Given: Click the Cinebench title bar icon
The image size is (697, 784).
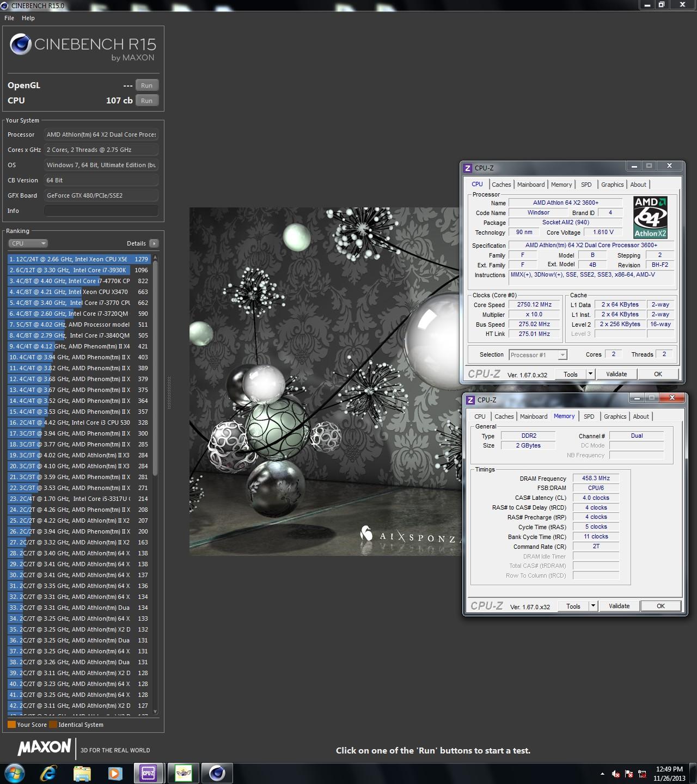Looking at the screenshot, I should point(5,5).
